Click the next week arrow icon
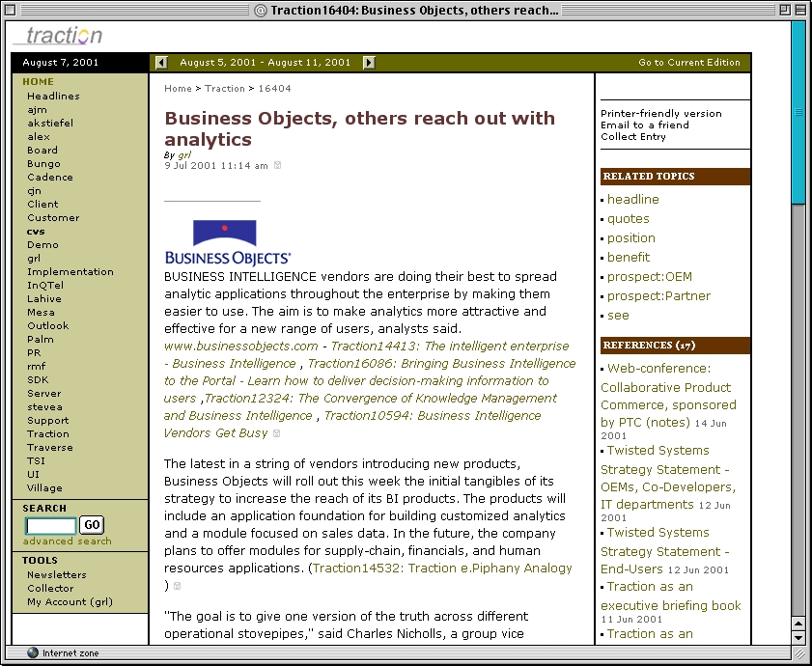The image size is (812, 666). 369,63
